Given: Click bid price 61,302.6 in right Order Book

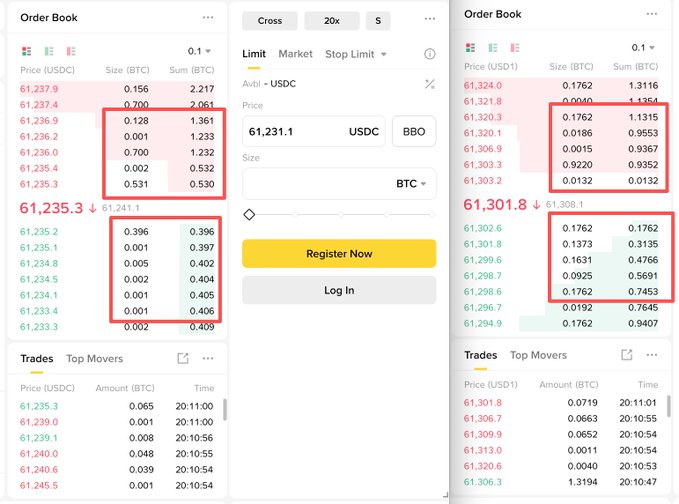Looking at the screenshot, I should (x=483, y=228).
